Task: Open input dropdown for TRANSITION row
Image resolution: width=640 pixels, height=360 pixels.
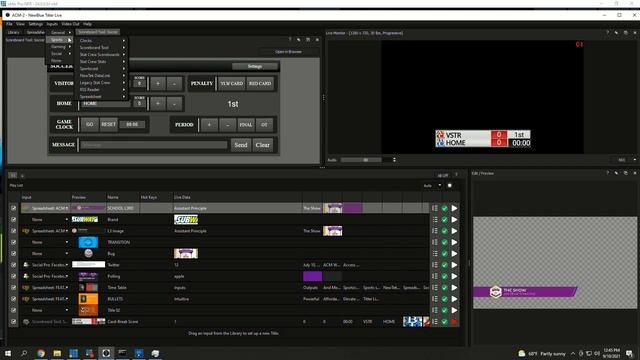Action: point(67,242)
